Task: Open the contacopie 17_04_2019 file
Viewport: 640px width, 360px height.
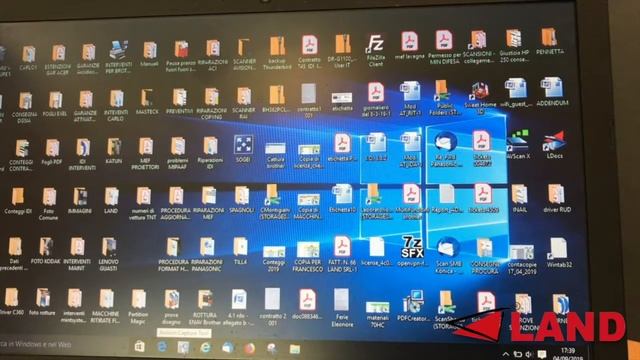Action: [x=522, y=252]
